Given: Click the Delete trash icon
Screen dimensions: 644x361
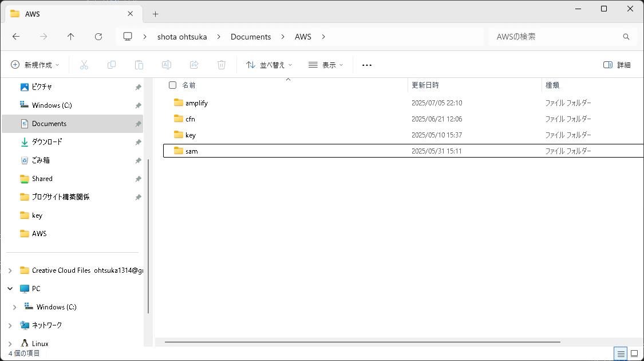Looking at the screenshot, I should click(222, 65).
